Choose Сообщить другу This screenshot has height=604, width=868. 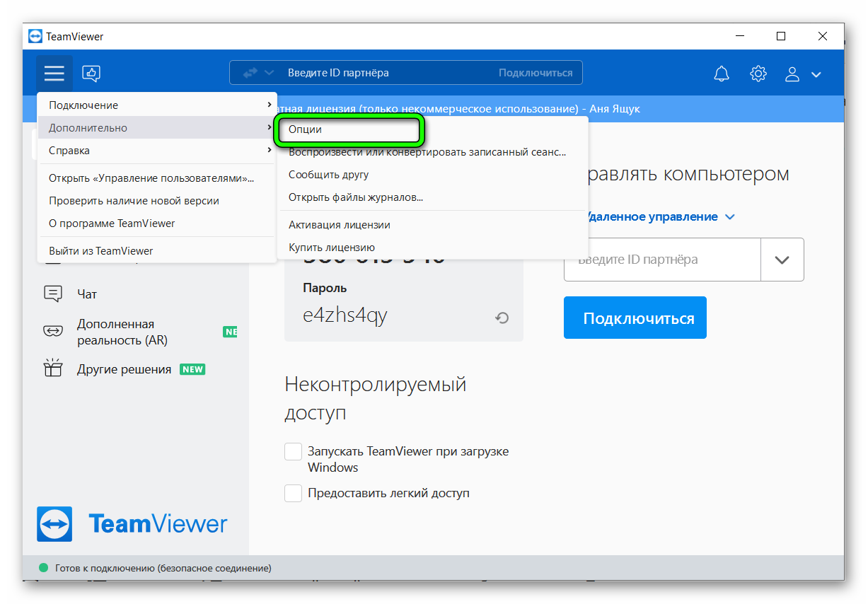coord(433,175)
